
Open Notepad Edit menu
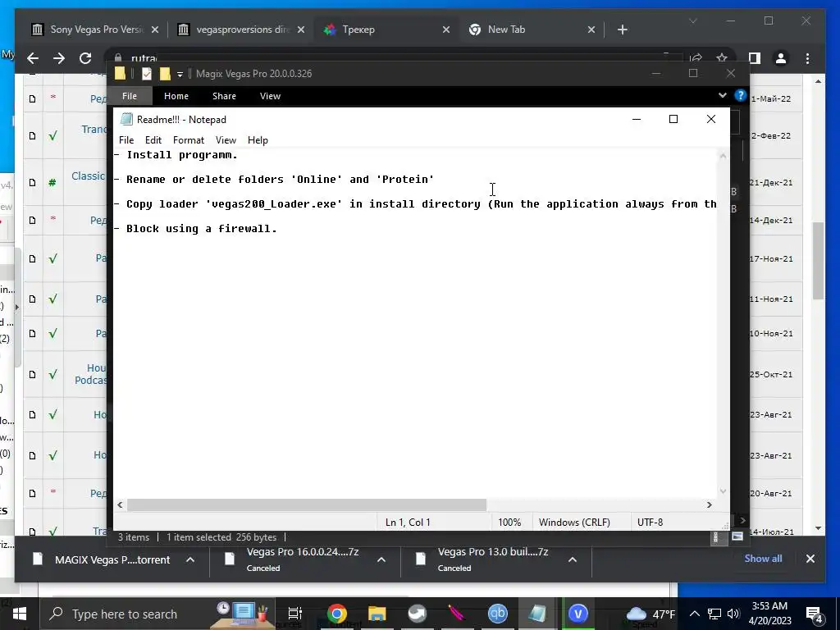[x=153, y=139]
